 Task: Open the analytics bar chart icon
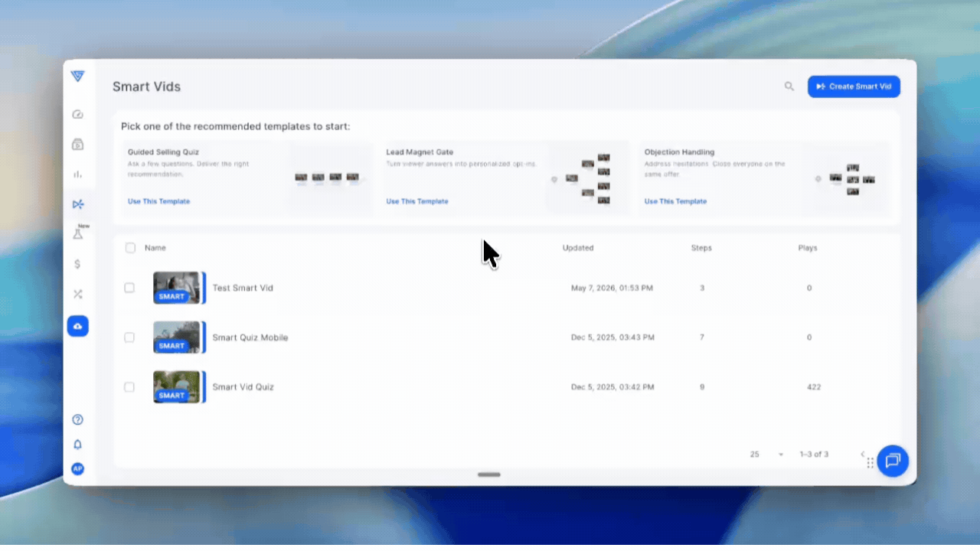point(77,174)
